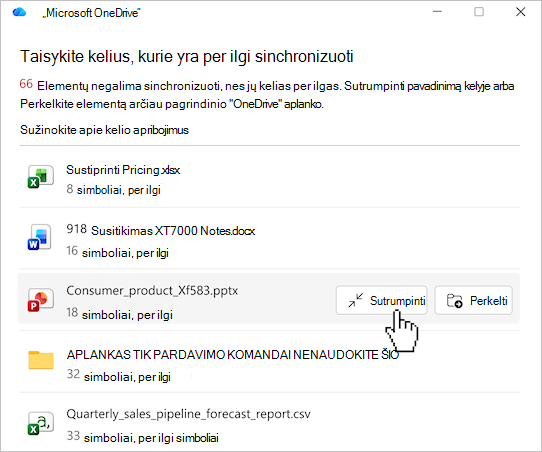Select the APLANKAS TIK PARDAVIMO KOMANDAI folder name
The image size is (542, 452).
pos(233,355)
